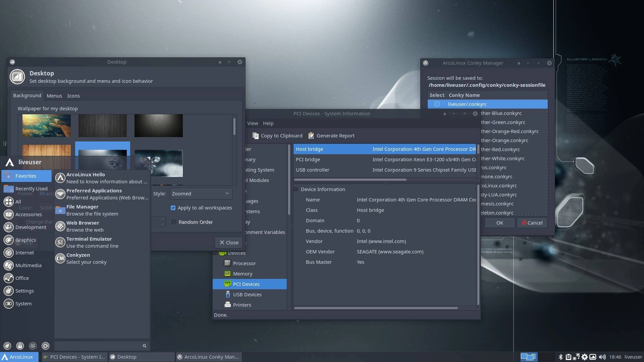
Task: Click the update notifier tray icon
Action: (x=585, y=357)
